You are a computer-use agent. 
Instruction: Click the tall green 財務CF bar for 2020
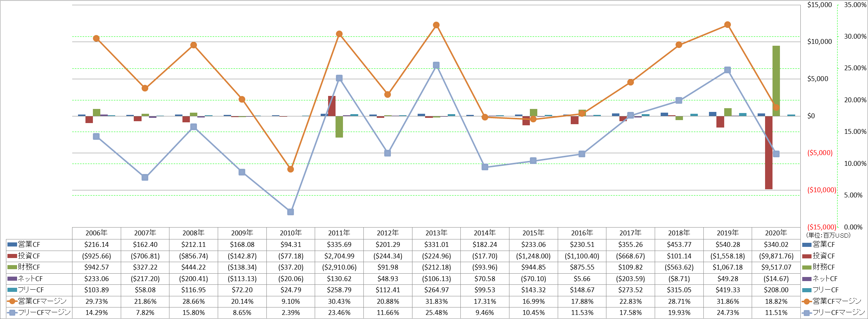(x=776, y=81)
